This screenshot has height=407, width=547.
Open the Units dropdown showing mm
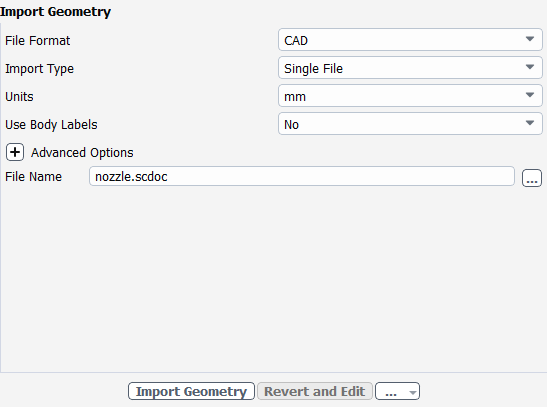pyautogui.click(x=410, y=96)
